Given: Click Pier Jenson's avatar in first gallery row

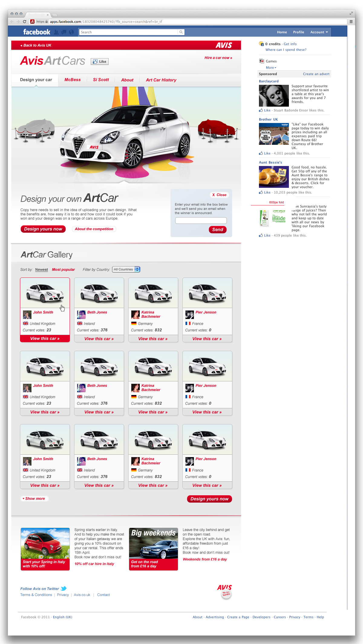Looking at the screenshot, I should click(x=190, y=315).
